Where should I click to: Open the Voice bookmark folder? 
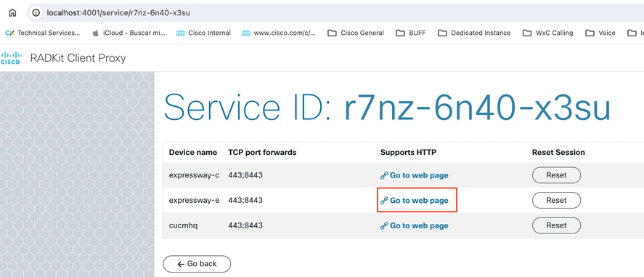click(x=600, y=33)
